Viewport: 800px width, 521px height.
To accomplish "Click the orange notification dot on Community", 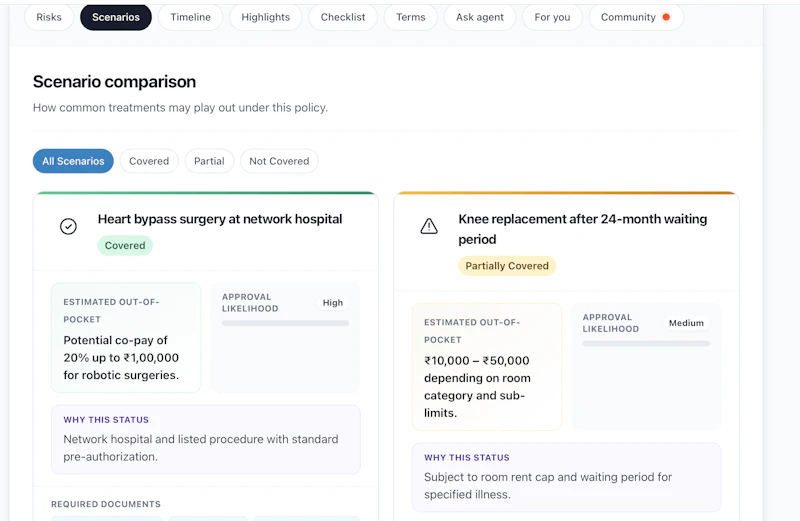I will click(x=666, y=17).
